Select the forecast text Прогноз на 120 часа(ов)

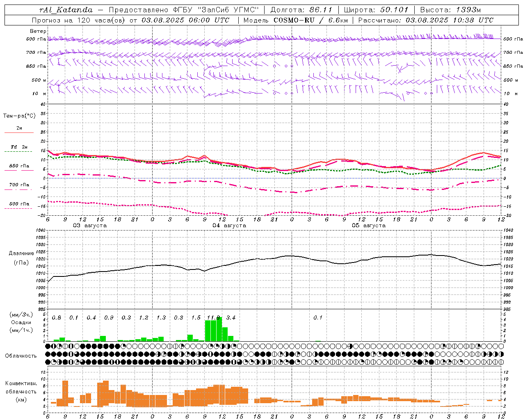point(78,20)
